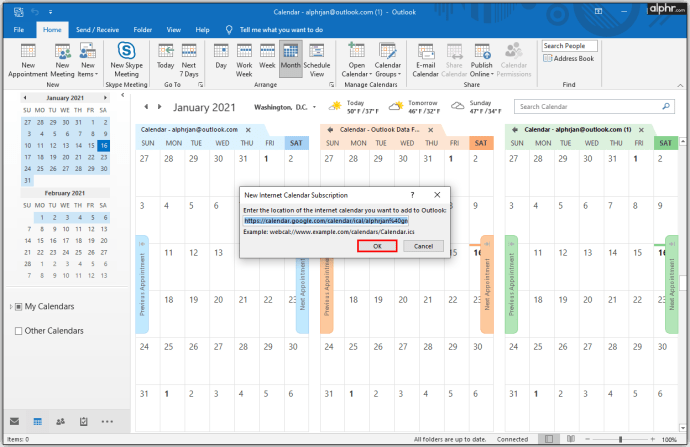Open Calendar in the navigation bar
This screenshot has width=690, height=447.
38,421
